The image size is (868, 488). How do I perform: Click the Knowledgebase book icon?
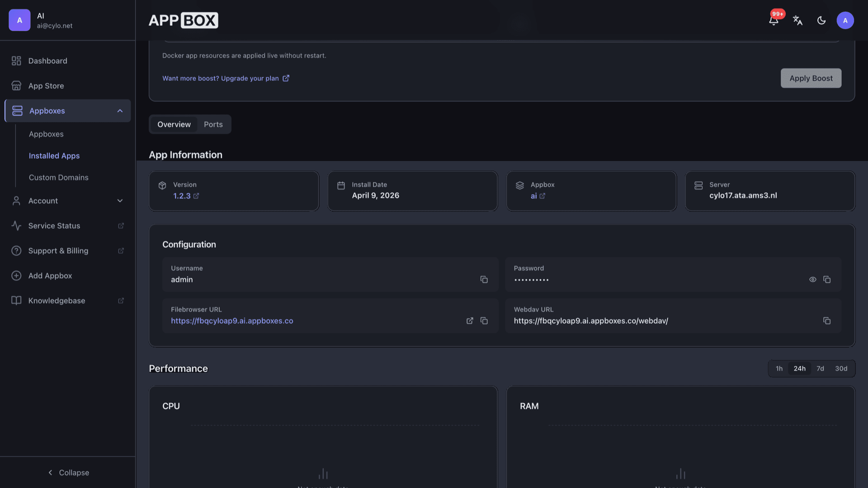[x=16, y=300]
